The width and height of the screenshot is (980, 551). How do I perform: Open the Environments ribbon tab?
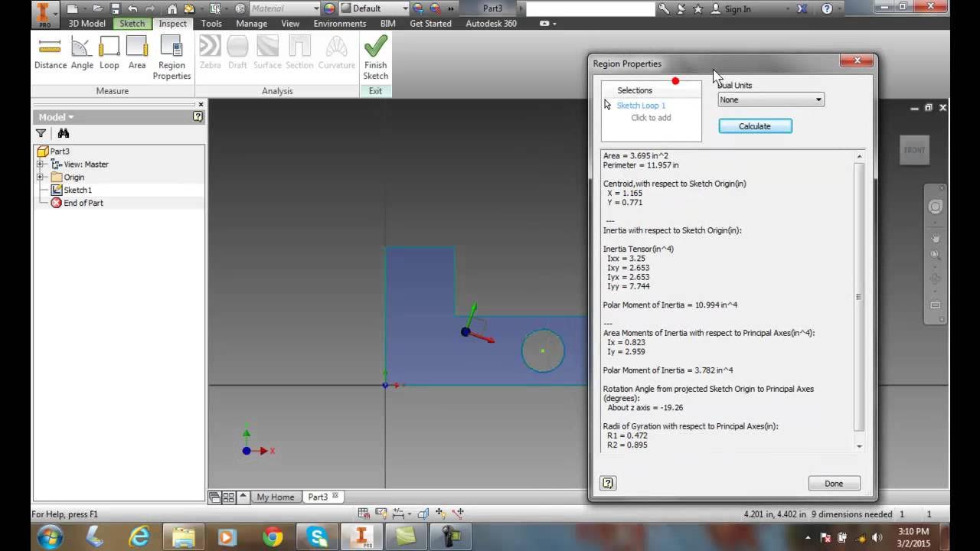(x=339, y=24)
